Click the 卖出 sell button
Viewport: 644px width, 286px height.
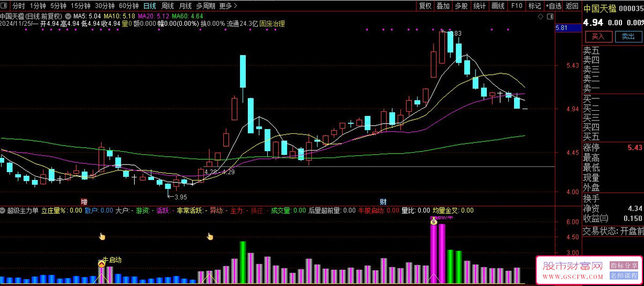[x=628, y=37]
